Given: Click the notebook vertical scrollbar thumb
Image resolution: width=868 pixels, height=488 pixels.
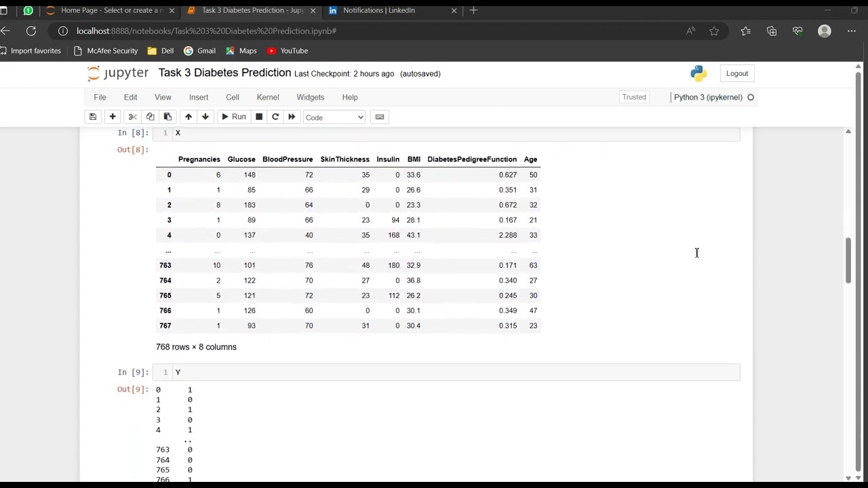Looking at the screenshot, I should point(848,260).
